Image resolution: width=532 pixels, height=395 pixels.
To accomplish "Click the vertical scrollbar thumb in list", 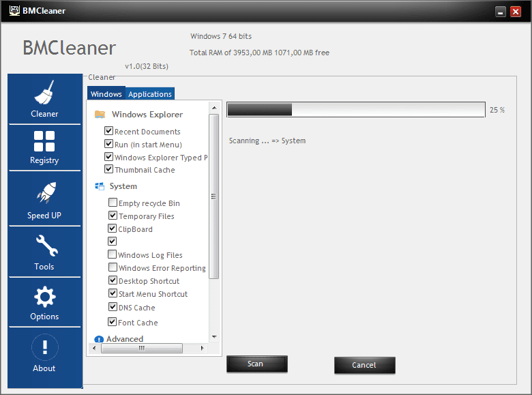I will (213, 196).
